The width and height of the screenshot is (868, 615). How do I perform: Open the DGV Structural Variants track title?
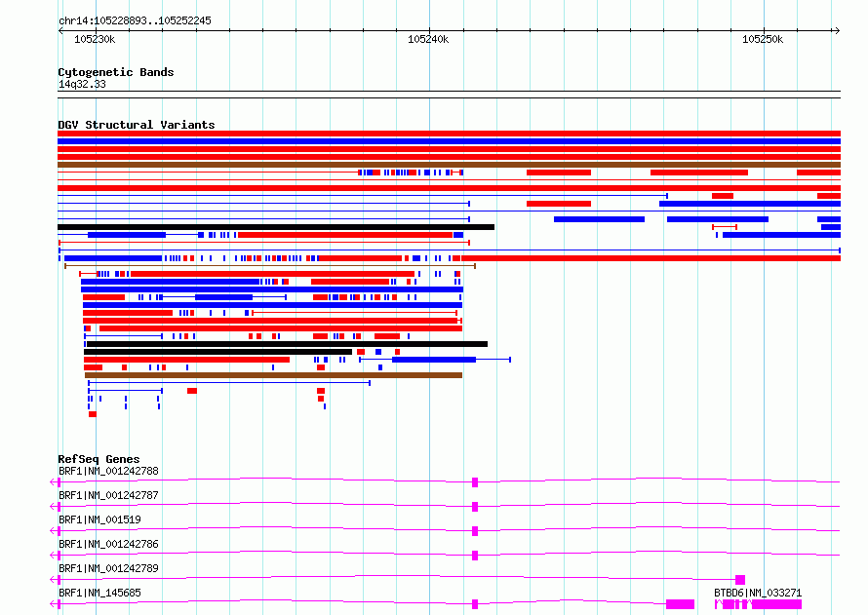coord(137,125)
